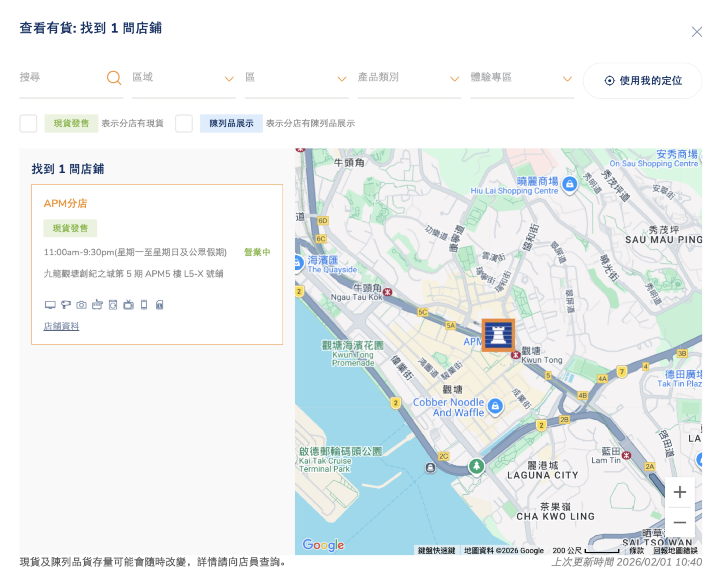The width and height of the screenshot is (720, 580).
Task: Click the washing machine icon in APM card
Action: coord(113,304)
